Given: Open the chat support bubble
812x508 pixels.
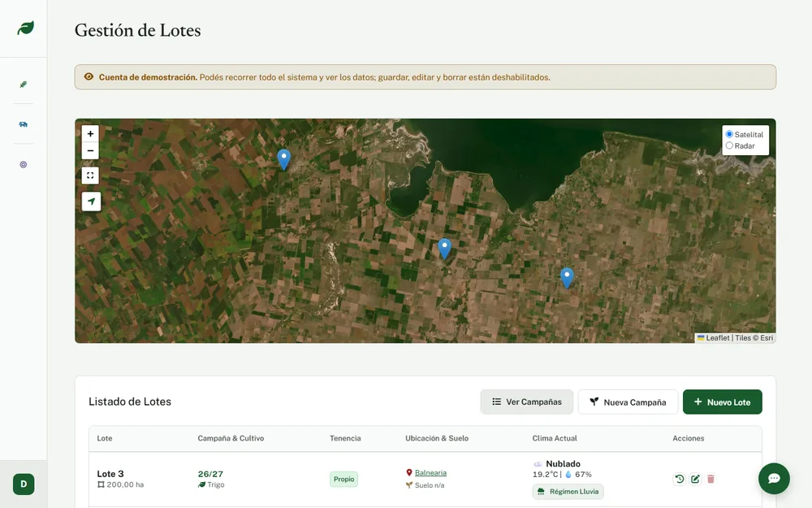Looking at the screenshot, I should [774, 479].
